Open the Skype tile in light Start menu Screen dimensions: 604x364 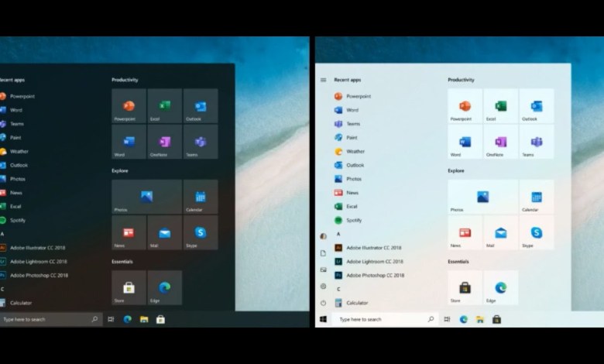(537, 232)
